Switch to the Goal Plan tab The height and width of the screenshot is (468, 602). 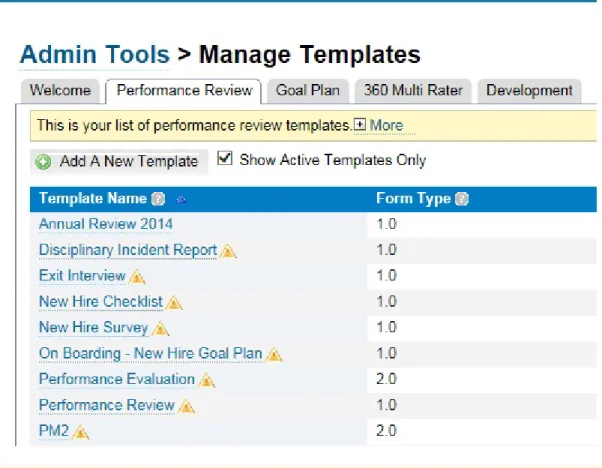coord(308,91)
